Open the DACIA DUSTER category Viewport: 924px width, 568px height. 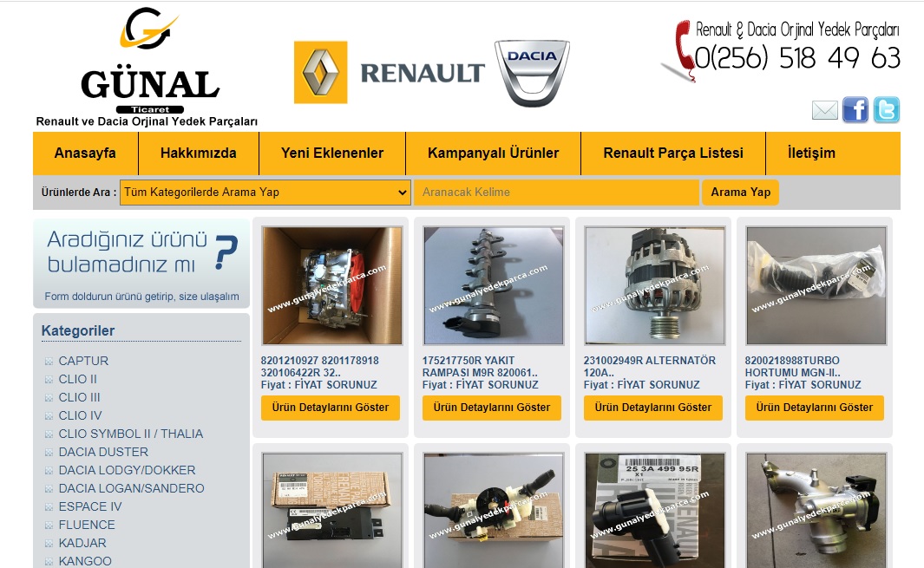[103, 452]
